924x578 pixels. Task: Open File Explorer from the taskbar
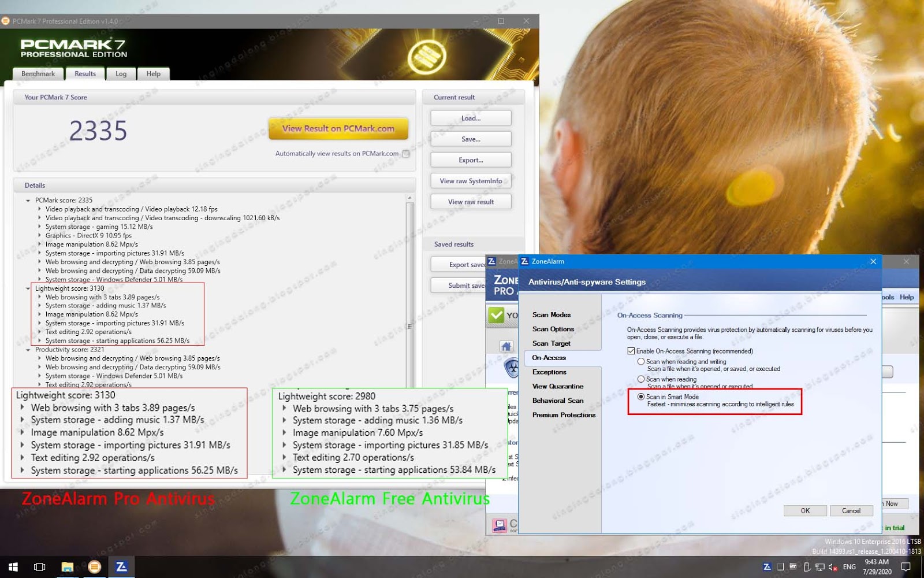67,567
